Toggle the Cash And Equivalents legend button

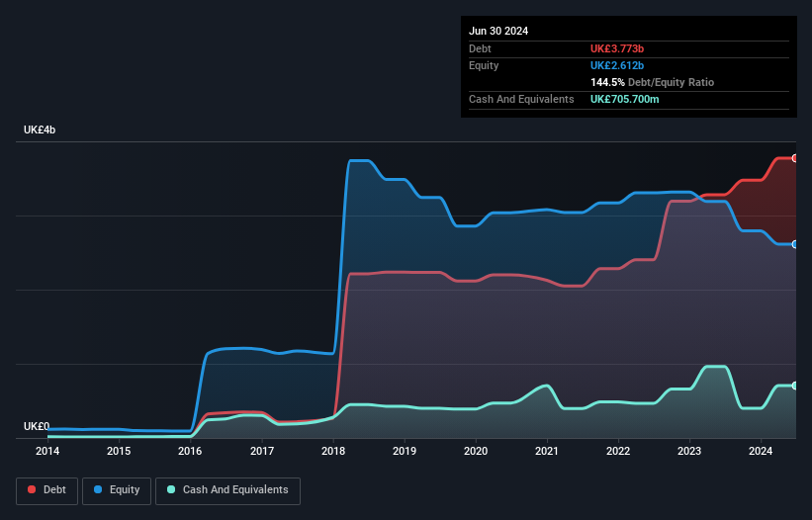pyautogui.click(x=227, y=490)
